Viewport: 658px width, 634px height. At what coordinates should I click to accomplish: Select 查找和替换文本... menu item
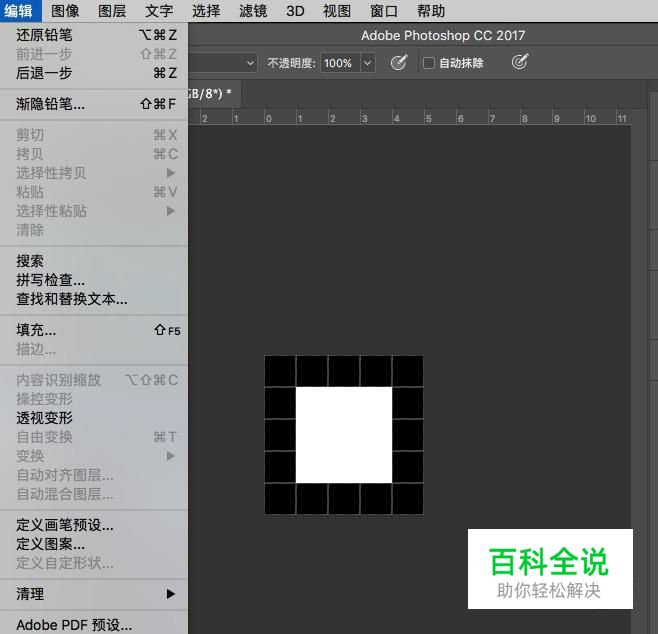(x=94, y=299)
